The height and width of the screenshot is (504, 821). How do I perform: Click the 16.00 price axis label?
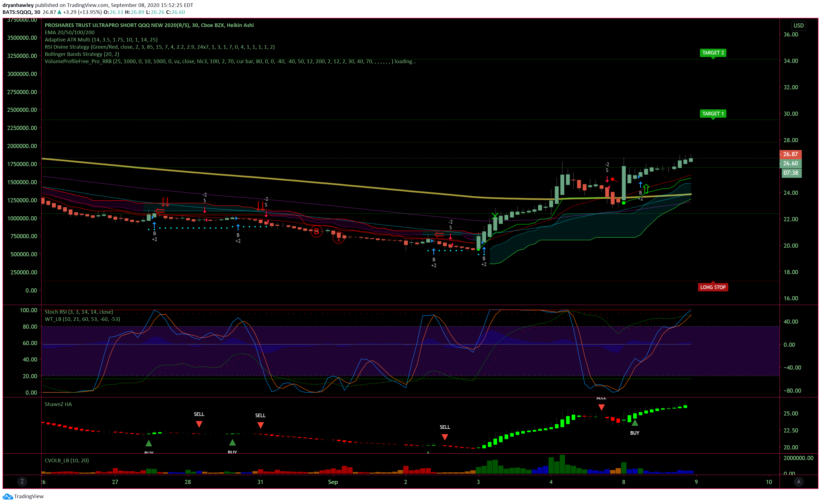(x=790, y=298)
